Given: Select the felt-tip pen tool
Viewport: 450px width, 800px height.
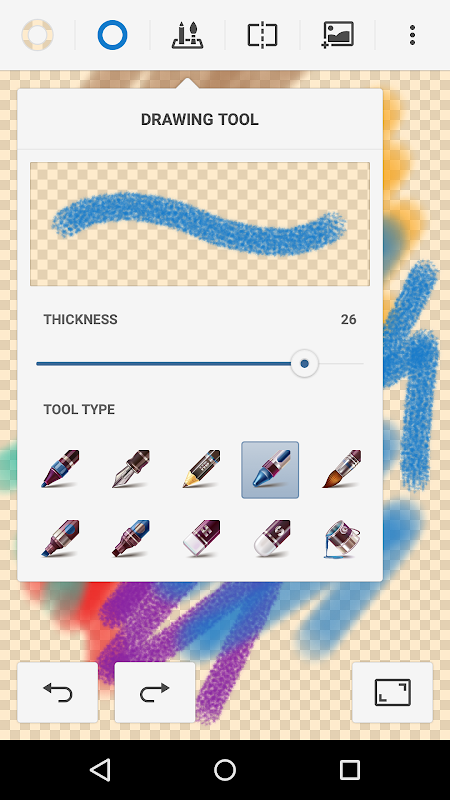Looking at the screenshot, I should [60, 469].
